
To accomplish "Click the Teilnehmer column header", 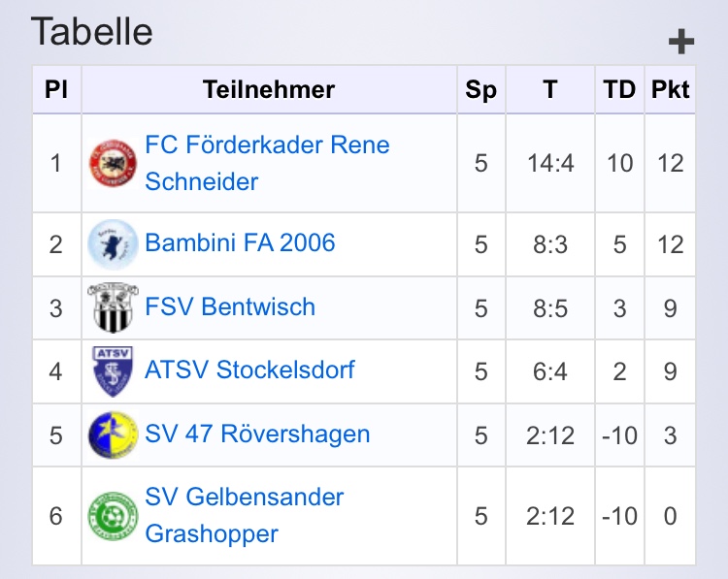I will click(269, 90).
